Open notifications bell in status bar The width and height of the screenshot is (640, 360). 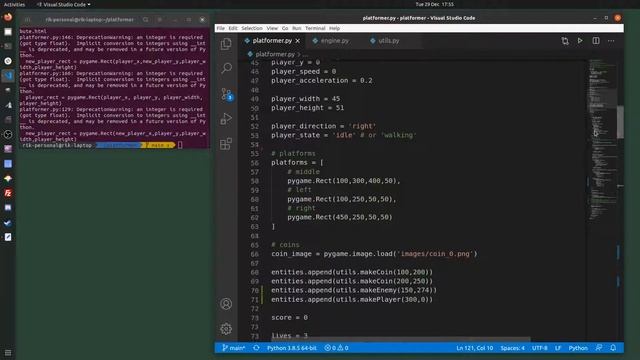[613, 348]
